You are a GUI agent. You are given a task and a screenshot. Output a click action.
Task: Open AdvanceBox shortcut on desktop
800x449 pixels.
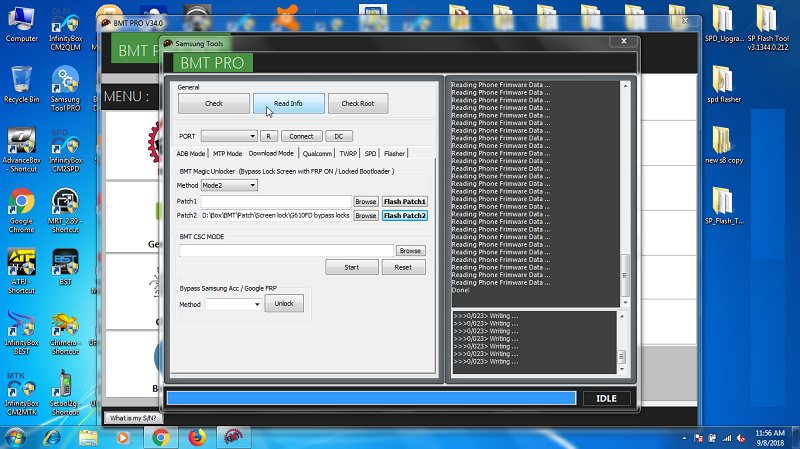[21, 150]
